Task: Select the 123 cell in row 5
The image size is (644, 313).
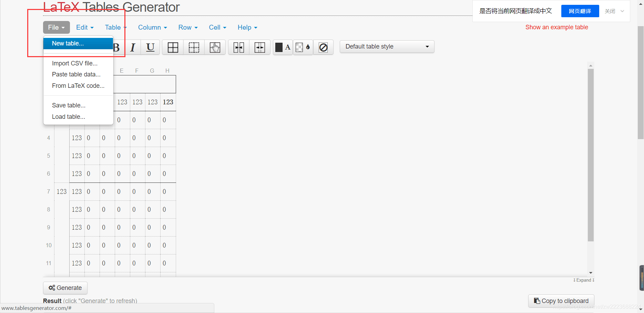Action: (77, 156)
